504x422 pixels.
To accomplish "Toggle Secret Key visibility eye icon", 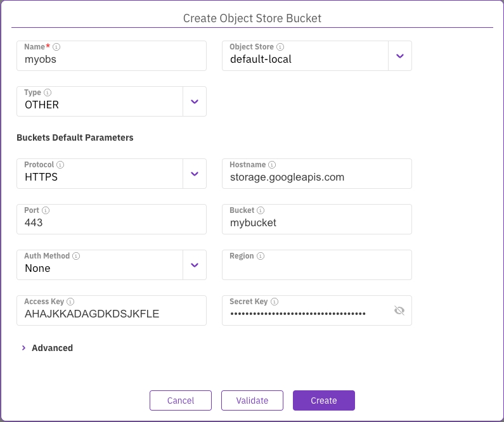I will click(399, 310).
